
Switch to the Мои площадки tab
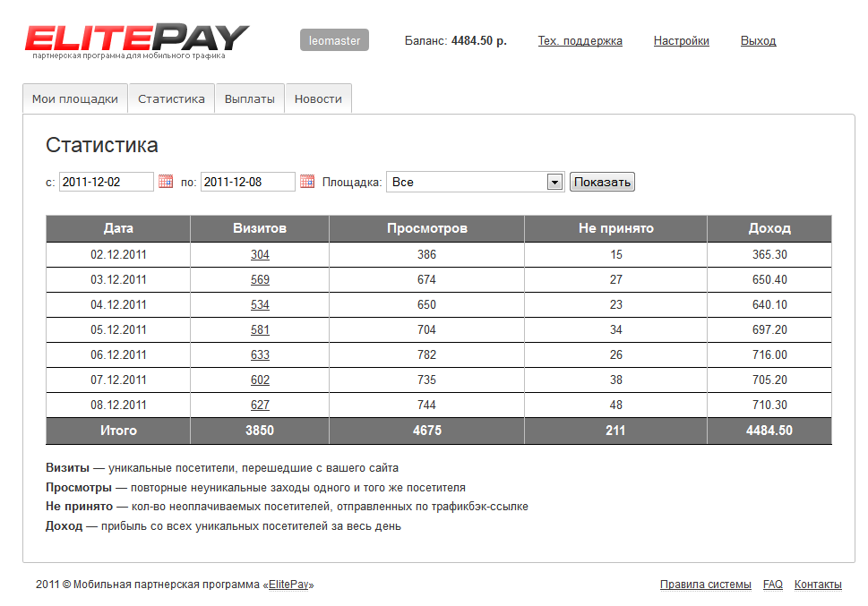(75, 99)
